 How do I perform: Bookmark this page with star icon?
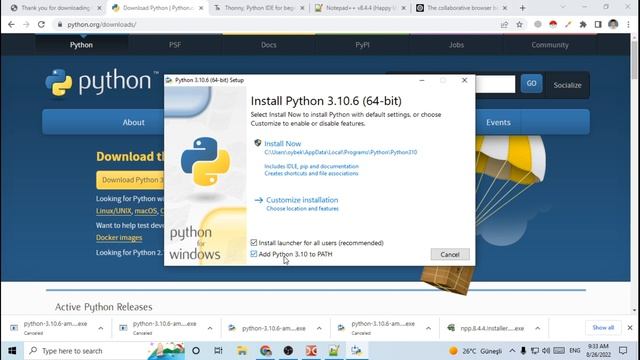point(519,24)
